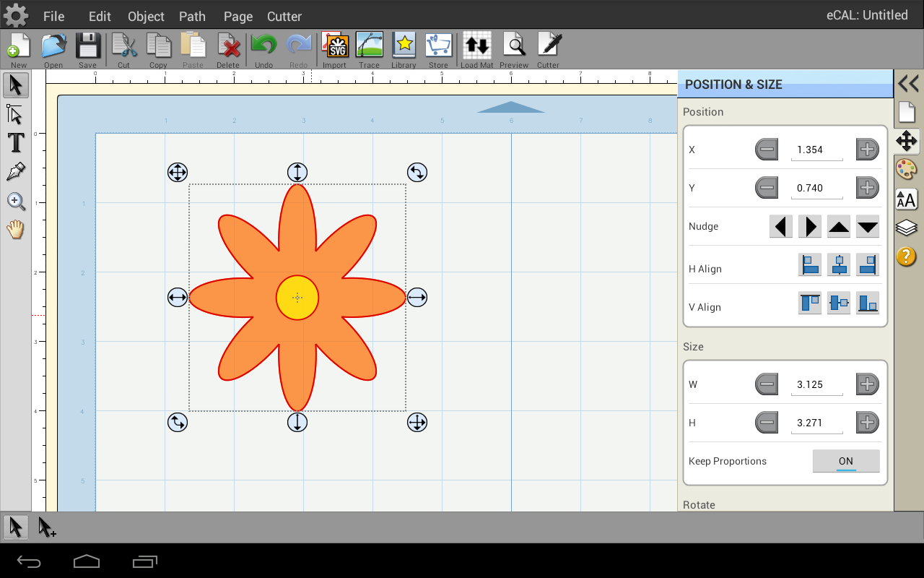924x578 pixels.
Task: Decrease the width W value
Action: pyautogui.click(x=767, y=384)
